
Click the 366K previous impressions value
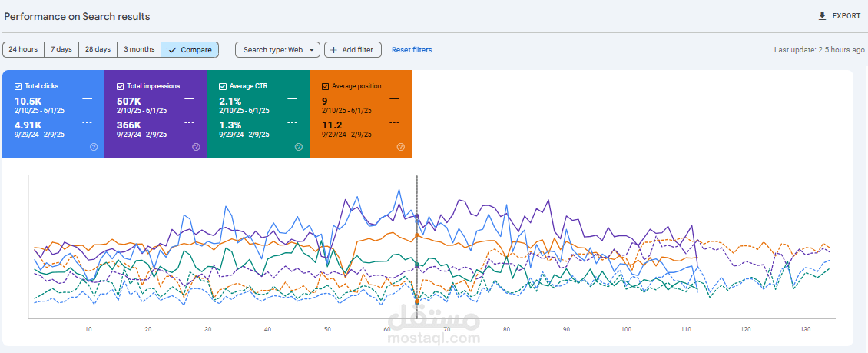pos(129,125)
